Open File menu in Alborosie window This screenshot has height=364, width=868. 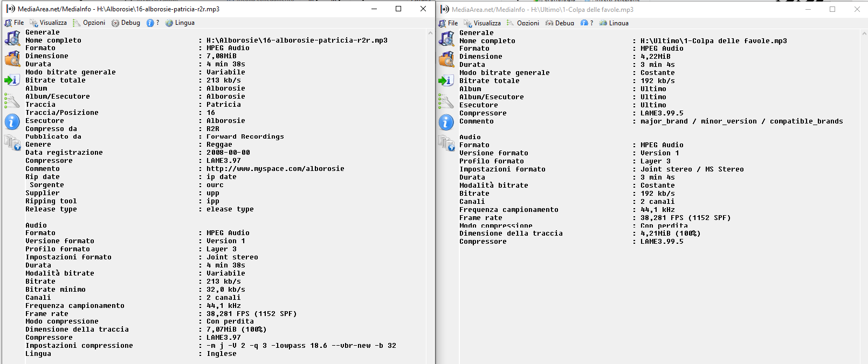pos(14,23)
